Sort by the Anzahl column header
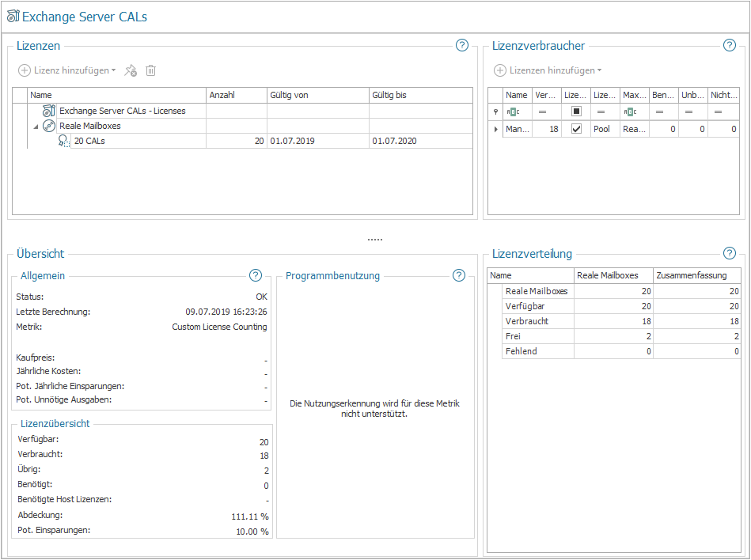This screenshot has width=751, height=560. tap(237, 95)
